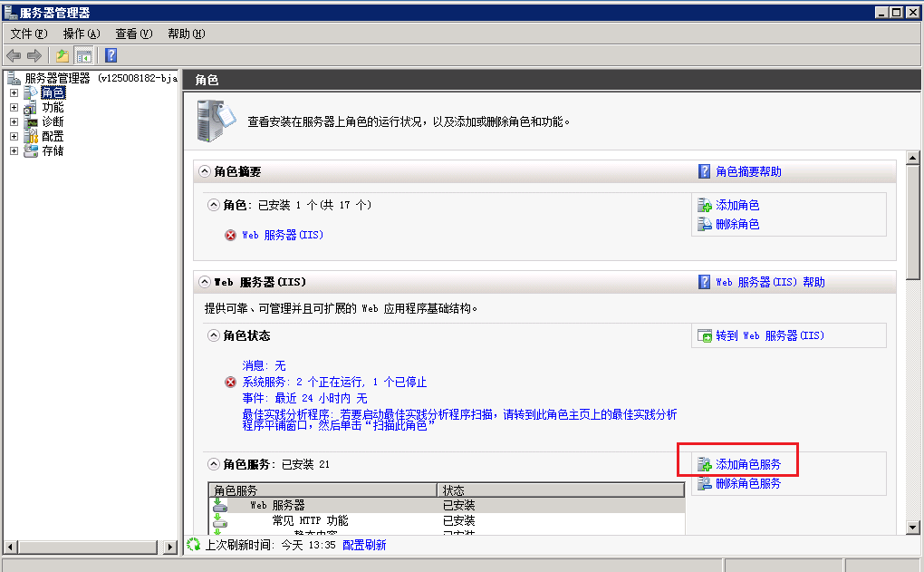Click the 添加角色服务 icon
This screenshot has height=572, width=924.
pos(704,464)
